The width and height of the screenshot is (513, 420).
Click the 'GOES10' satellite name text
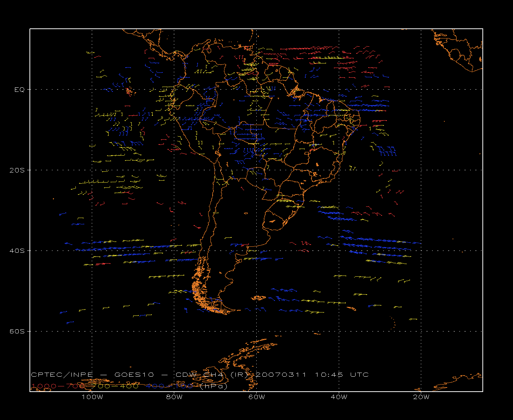click(x=133, y=375)
